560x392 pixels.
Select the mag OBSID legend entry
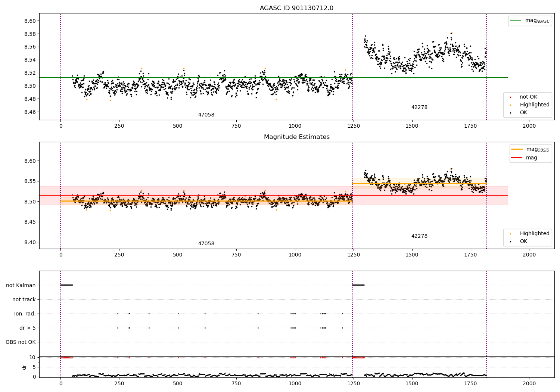point(530,150)
